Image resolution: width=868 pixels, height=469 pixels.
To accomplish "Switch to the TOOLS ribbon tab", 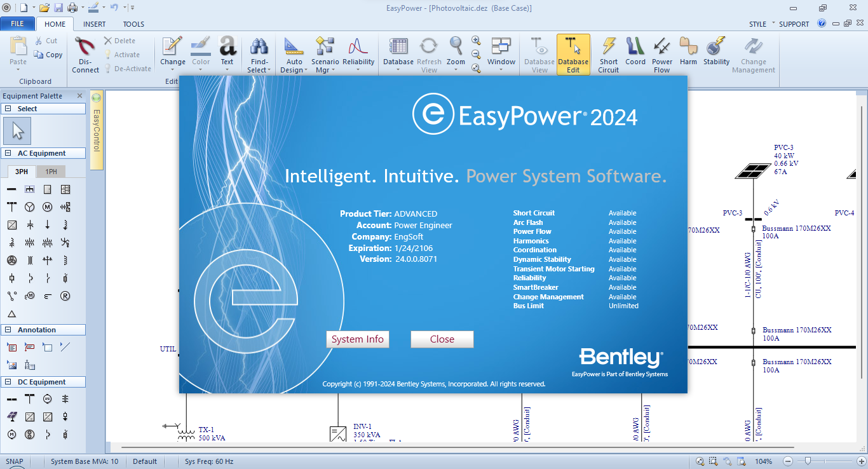I will pyautogui.click(x=133, y=24).
